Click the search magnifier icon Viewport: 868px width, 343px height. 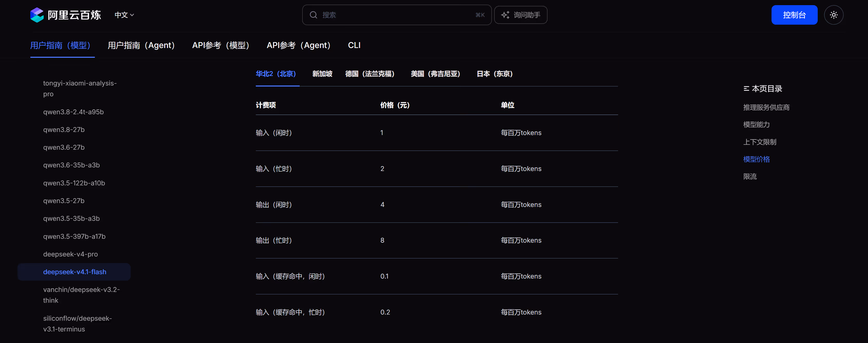(x=313, y=15)
